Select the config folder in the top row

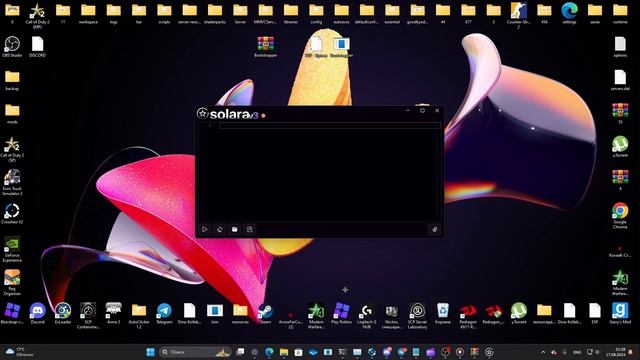[x=316, y=13]
